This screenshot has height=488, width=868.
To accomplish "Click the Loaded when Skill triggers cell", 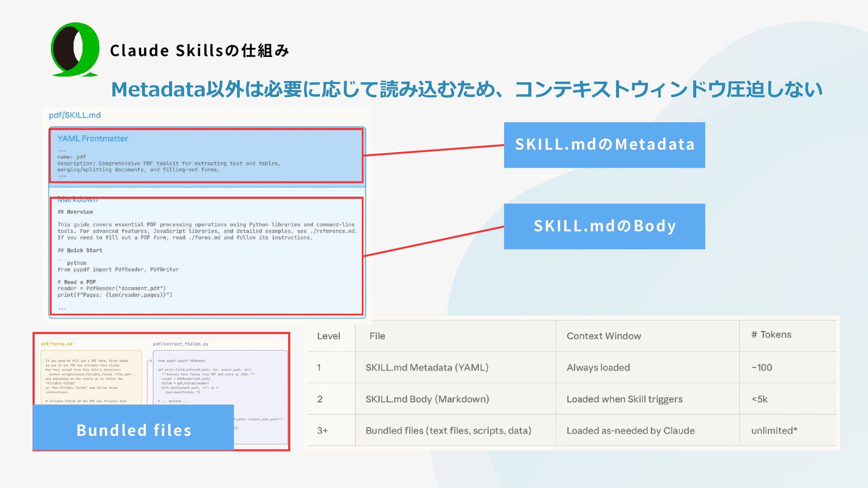I will pos(624,399).
